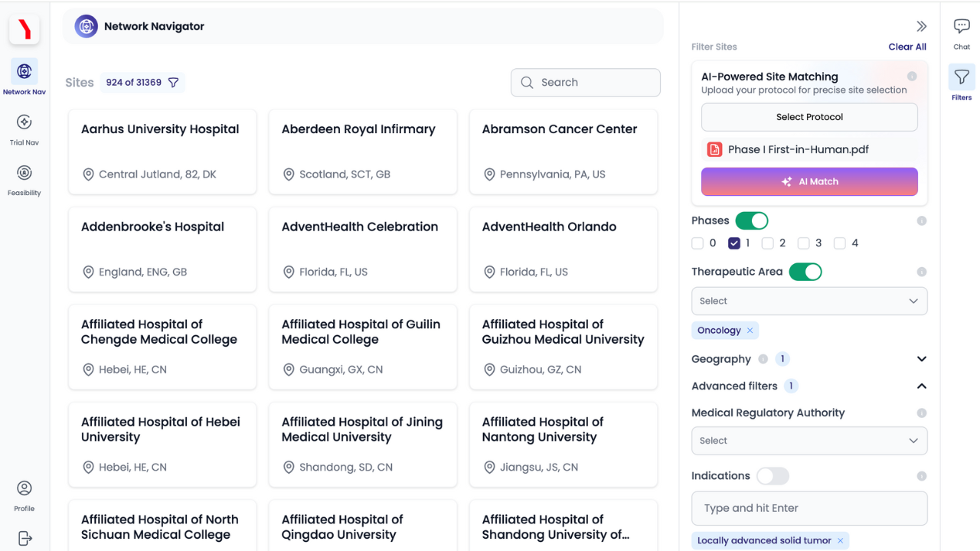Click the filter funnel beside 924 of 31369
Viewport: 980px width, 551px height.
click(x=173, y=83)
